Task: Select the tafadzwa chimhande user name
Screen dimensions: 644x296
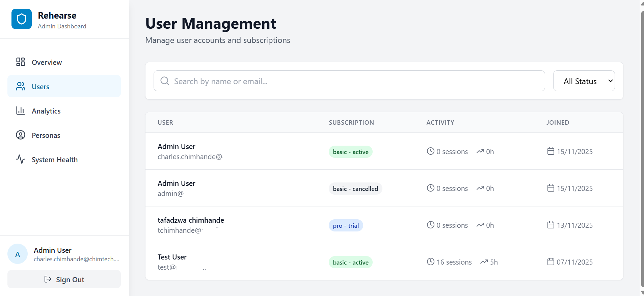Action: 191,220
